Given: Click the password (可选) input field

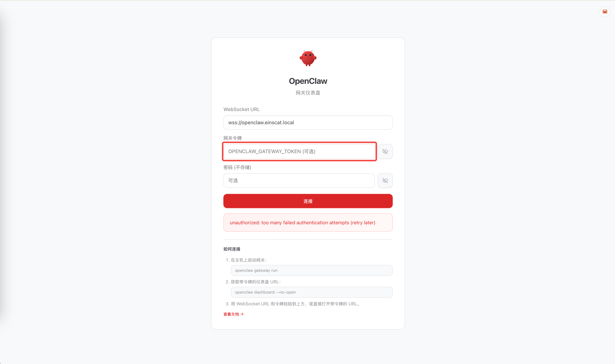Looking at the screenshot, I should click(299, 181).
